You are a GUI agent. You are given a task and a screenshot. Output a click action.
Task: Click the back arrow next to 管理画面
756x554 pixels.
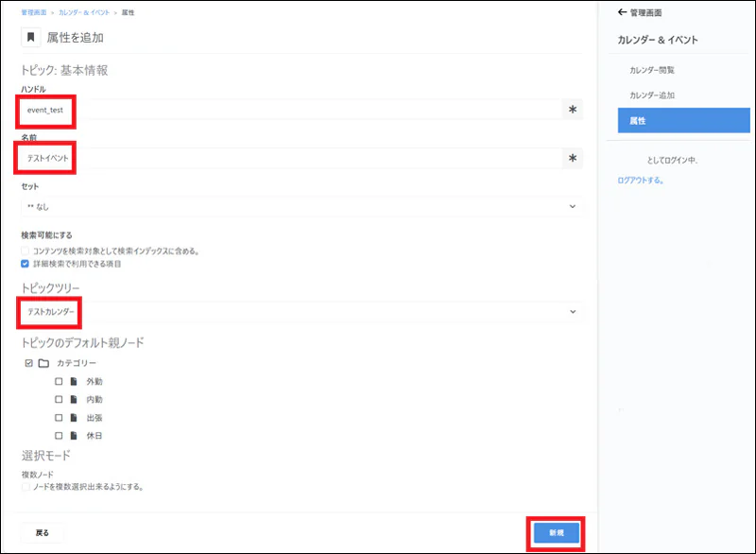pos(622,12)
